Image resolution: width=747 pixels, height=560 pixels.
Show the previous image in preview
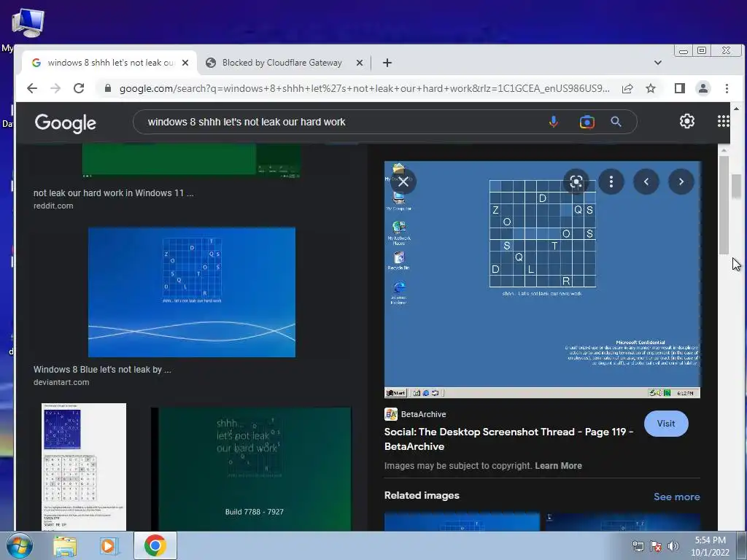click(646, 182)
